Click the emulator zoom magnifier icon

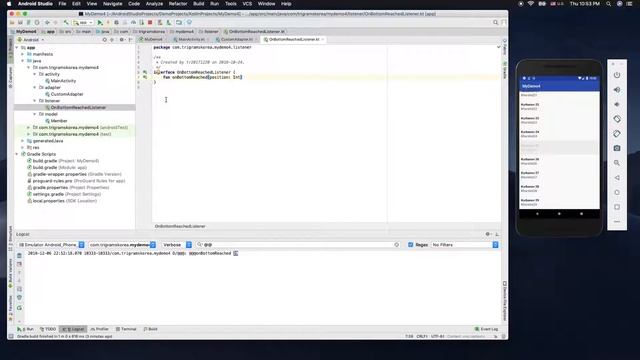click(x=617, y=163)
